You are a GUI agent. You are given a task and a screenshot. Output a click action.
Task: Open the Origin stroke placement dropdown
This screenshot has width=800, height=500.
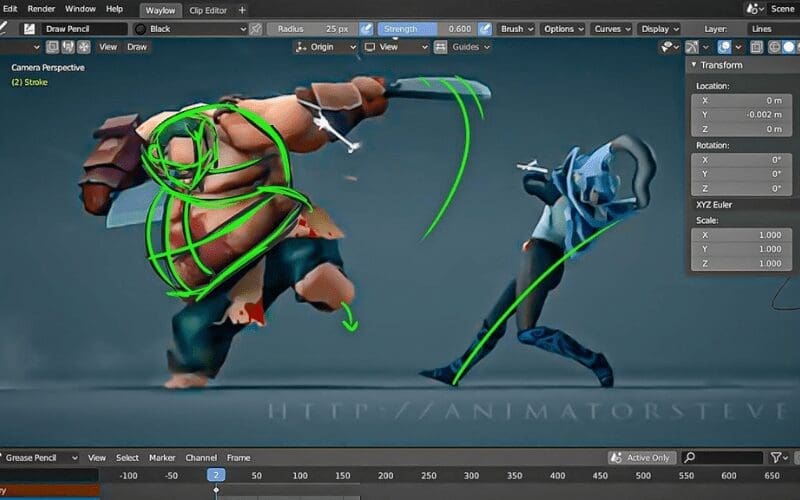point(326,47)
